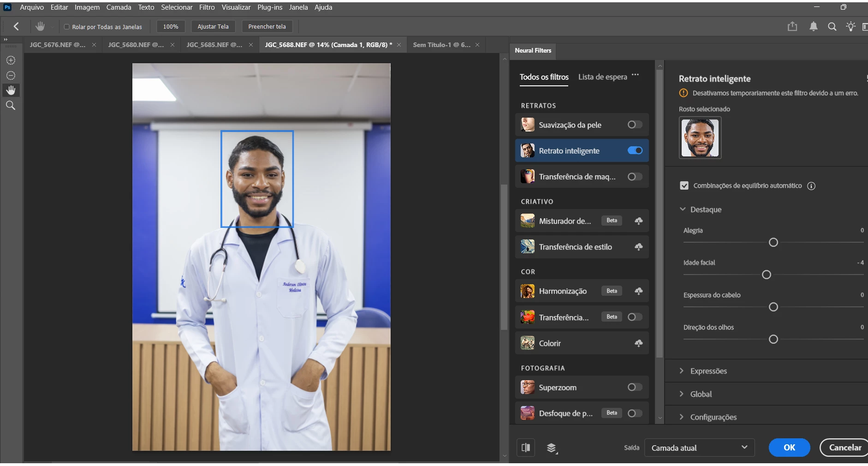Open the Discover lightbulb icon
868x466 pixels.
point(850,26)
